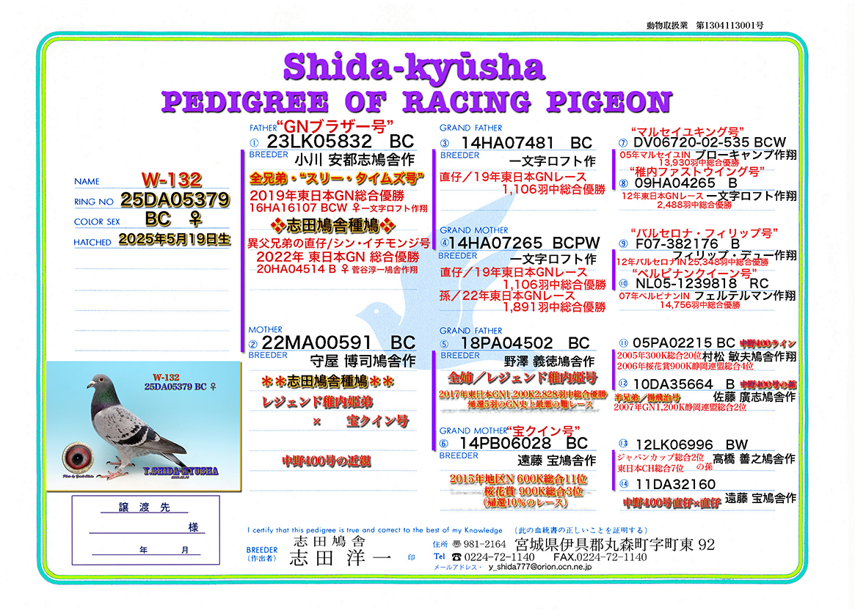Click the seal mark 印 after breeder name
Viewport: 866px width, 616px height.
(411, 558)
